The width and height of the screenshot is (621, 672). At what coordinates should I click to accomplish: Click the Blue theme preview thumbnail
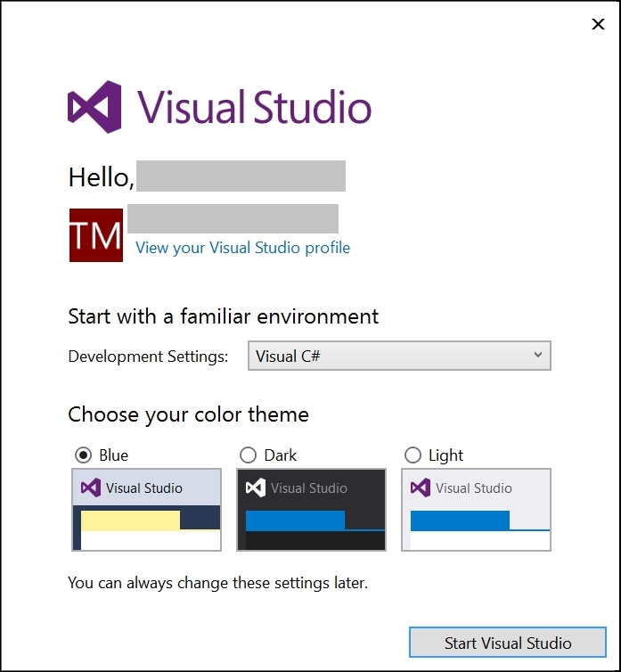147,510
